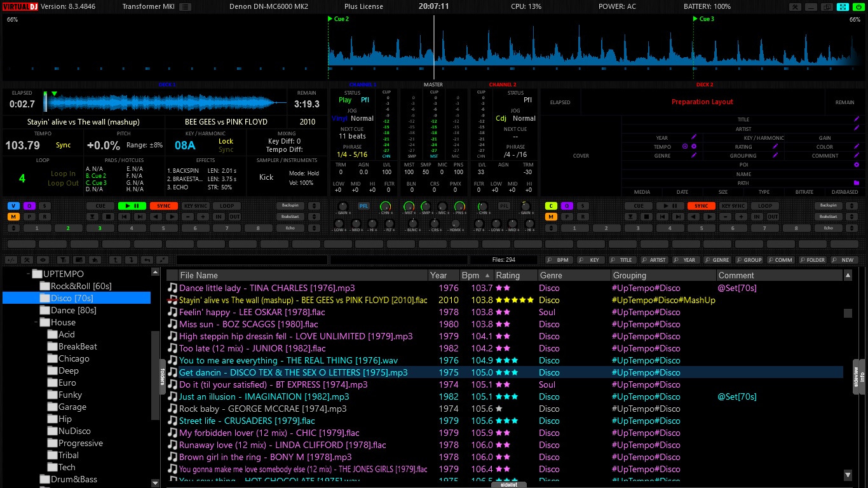Click the wrench tools icon in browser toolbar
This screenshot has width=868, height=488.
coord(27,260)
